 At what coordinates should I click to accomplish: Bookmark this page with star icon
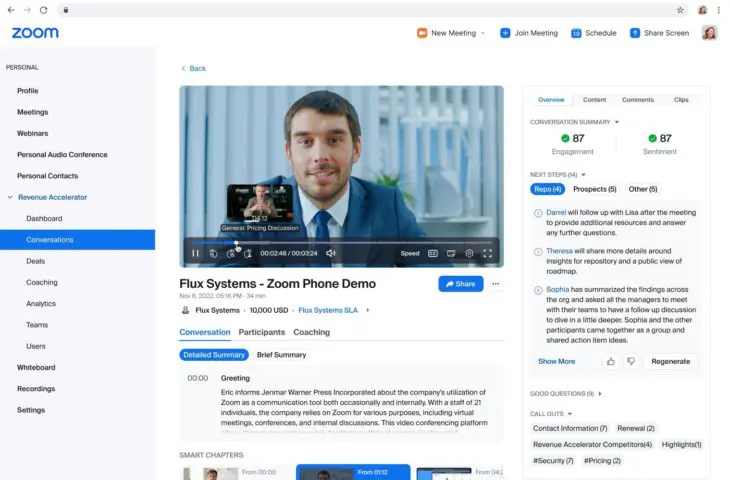[680, 10]
